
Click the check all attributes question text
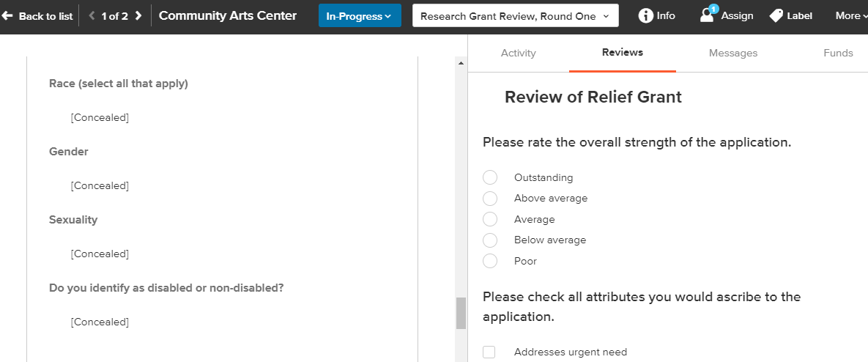(642, 307)
